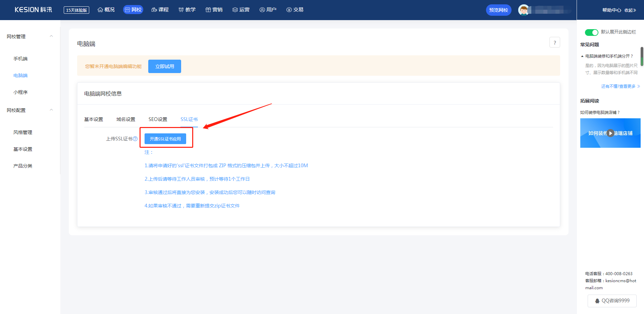Collapse the 网校管理 sidebar section
This screenshot has height=314, width=644.
click(51, 36)
